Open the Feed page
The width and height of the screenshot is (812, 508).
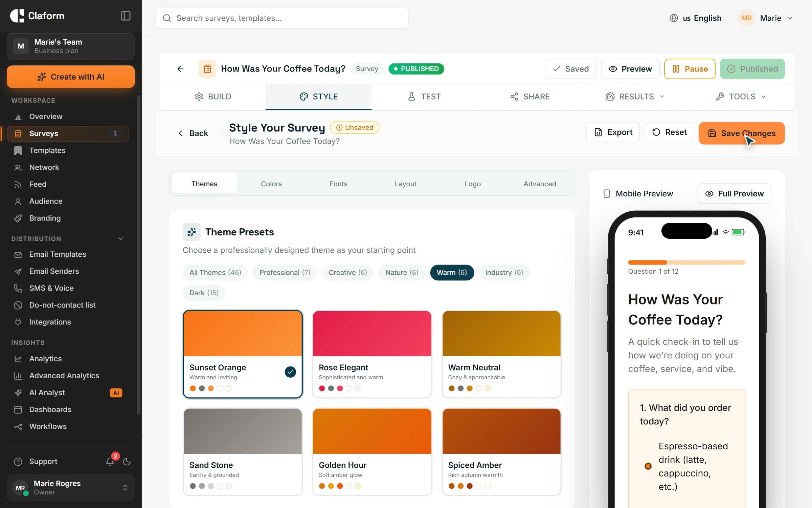[x=68, y=184]
